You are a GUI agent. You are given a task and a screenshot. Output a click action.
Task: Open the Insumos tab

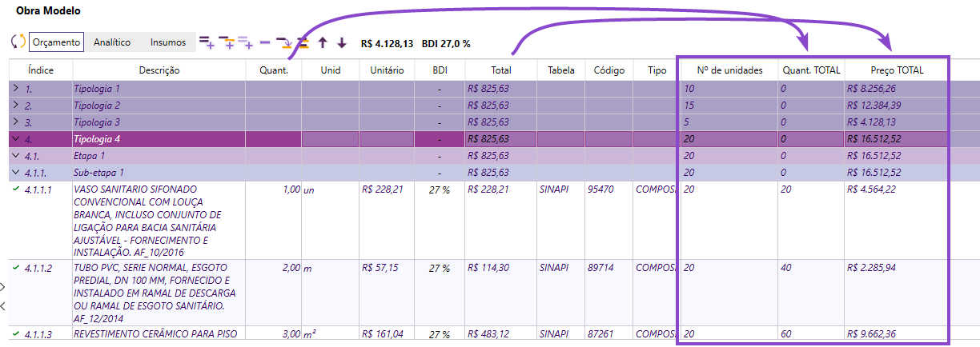[x=168, y=42]
